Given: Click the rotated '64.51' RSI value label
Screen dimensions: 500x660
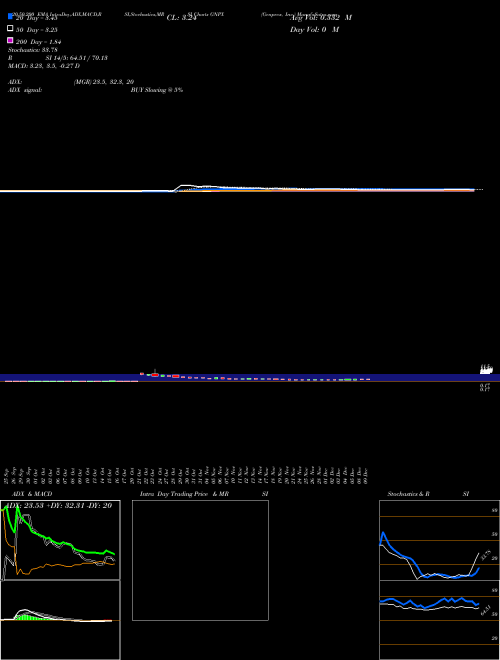Looking at the screenshot, I should point(486,610).
